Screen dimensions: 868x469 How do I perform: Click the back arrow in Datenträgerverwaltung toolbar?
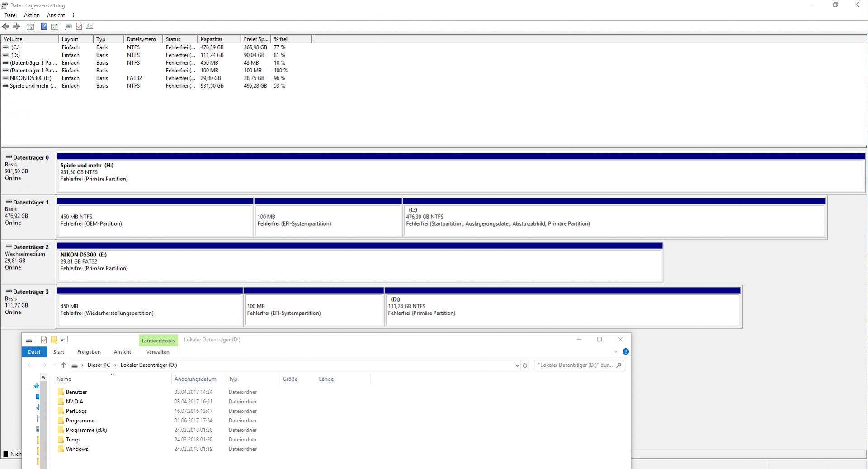[x=6, y=26]
